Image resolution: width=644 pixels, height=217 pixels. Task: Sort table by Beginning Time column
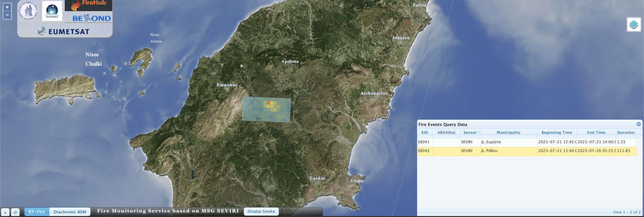[556, 132]
